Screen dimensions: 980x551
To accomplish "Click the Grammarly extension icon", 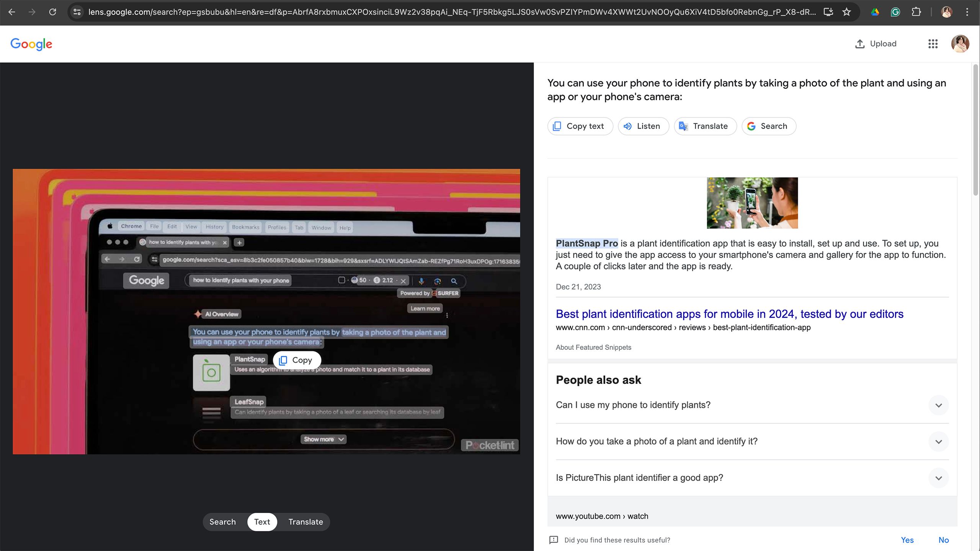I will pyautogui.click(x=895, y=12).
